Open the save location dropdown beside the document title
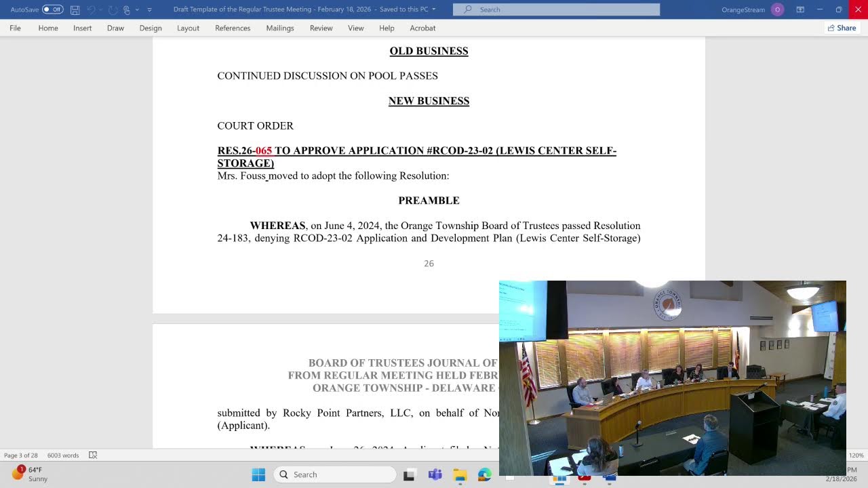Image resolution: width=868 pixels, height=488 pixels. [x=434, y=9]
